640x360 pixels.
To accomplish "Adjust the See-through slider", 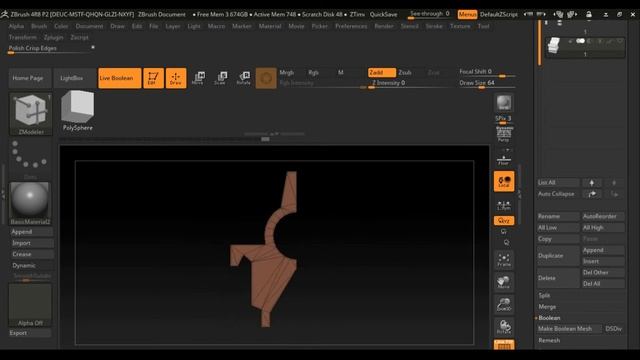I will (x=430, y=14).
